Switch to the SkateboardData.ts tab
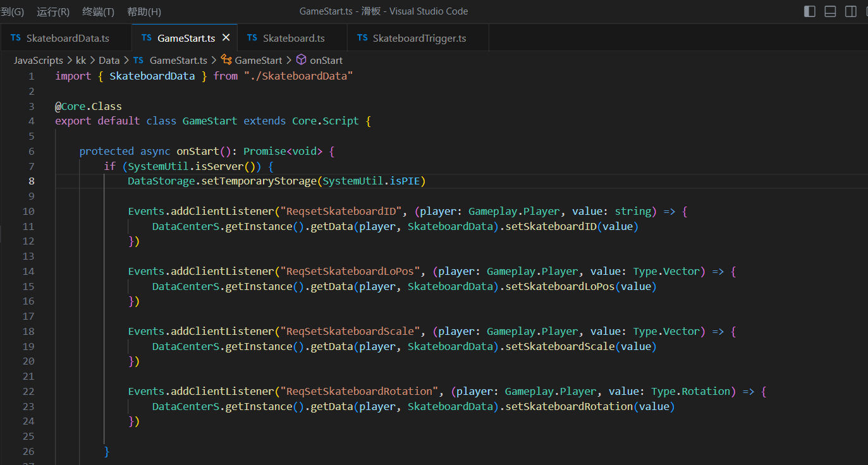Image resolution: width=868 pixels, height=465 pixels. [x=66, y=38]
